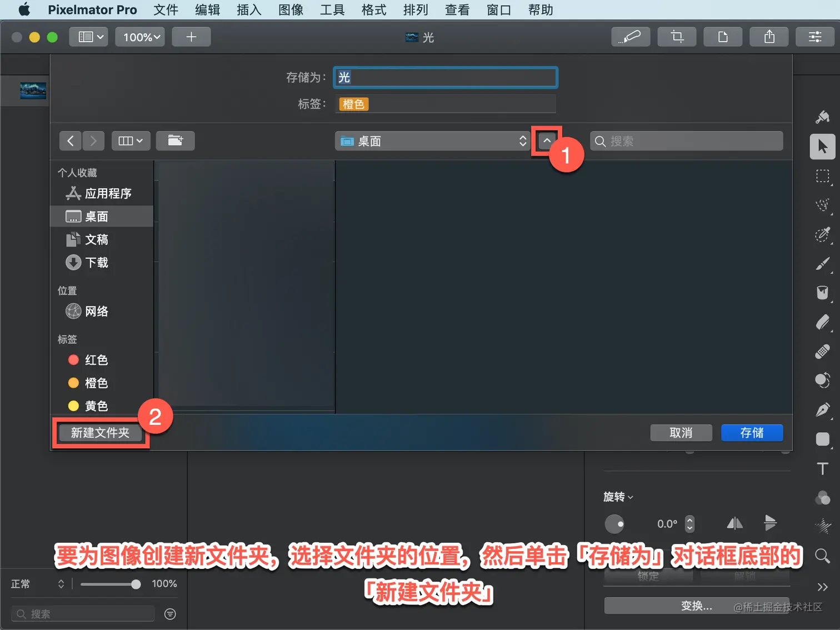Select the Pen tool
This screenshot has width=840, height=630.
(x=823, y=410)
